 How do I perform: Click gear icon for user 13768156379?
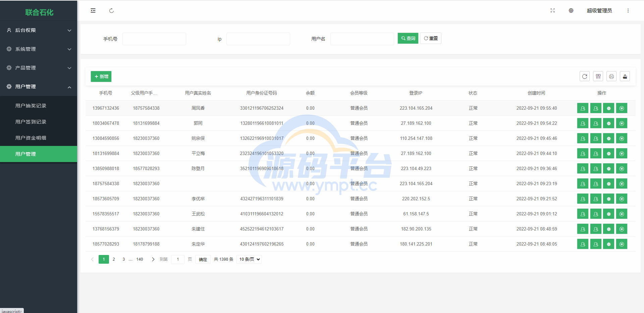click(x=609, y=229)
